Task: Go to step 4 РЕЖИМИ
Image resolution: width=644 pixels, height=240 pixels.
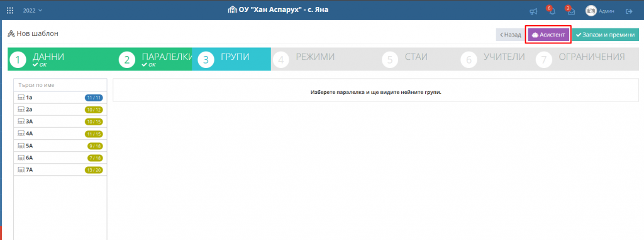Action: [x=325, y=59]
